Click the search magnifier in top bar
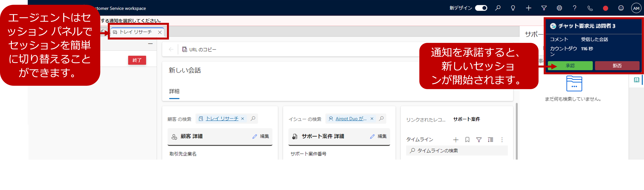 (x=498, y=8)
